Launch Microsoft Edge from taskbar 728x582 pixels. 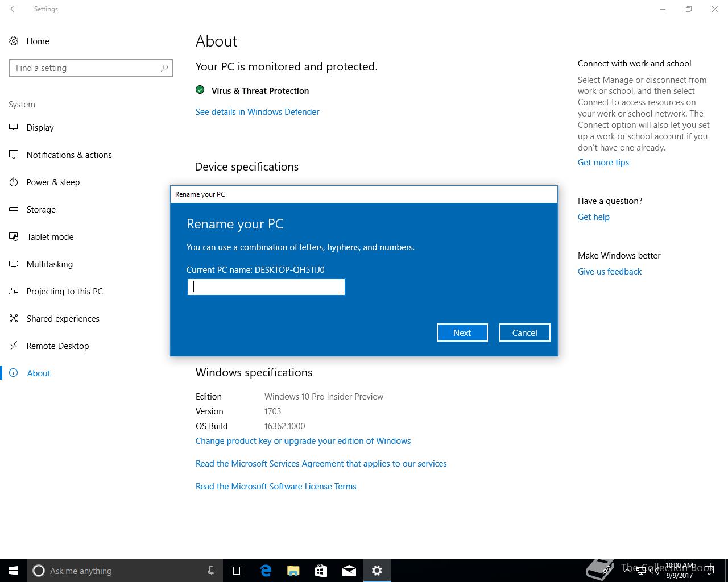tap(266, 571)
